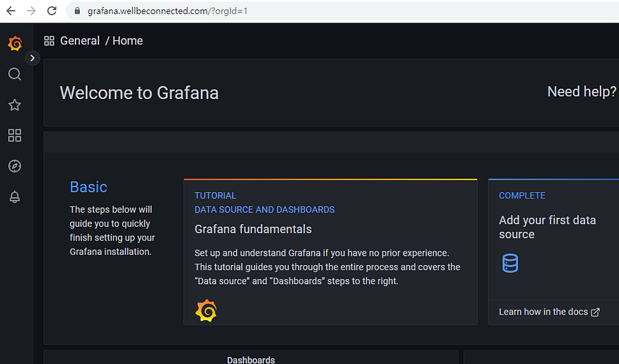View site info via padlock icon
The width and height of the screenshot is (619, 364).
click(x=77, y=11)
